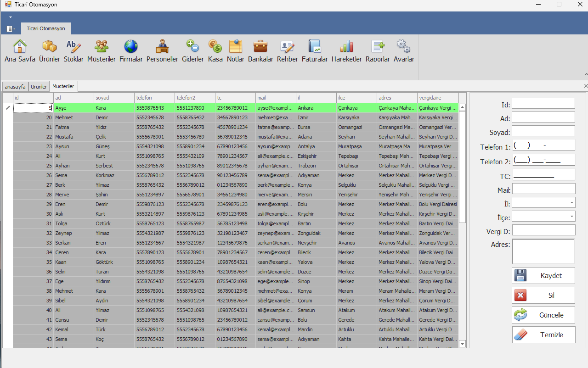Viewport: 588px width, 368px height.
Task: Sort by the il column header
Action: [x=316, y=98]
